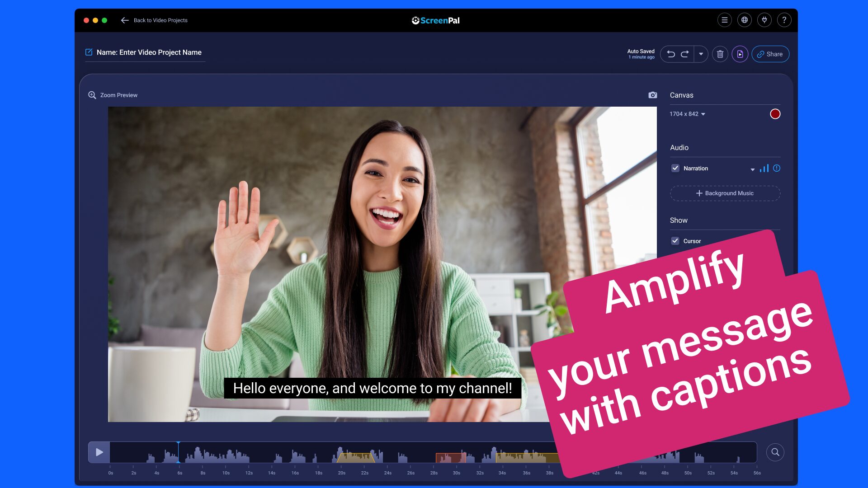The width and height of the screenshot is (868, 488).
Task: Click the undo arrow icon
Action: tap(671, 54)
